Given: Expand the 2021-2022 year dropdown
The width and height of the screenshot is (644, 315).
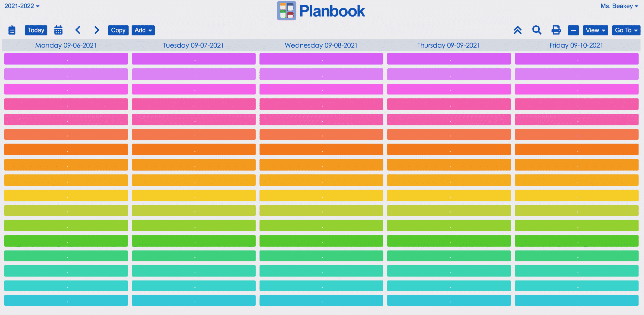Looking at the screenshot, I should pyautogui.click(x=22, y=6).
